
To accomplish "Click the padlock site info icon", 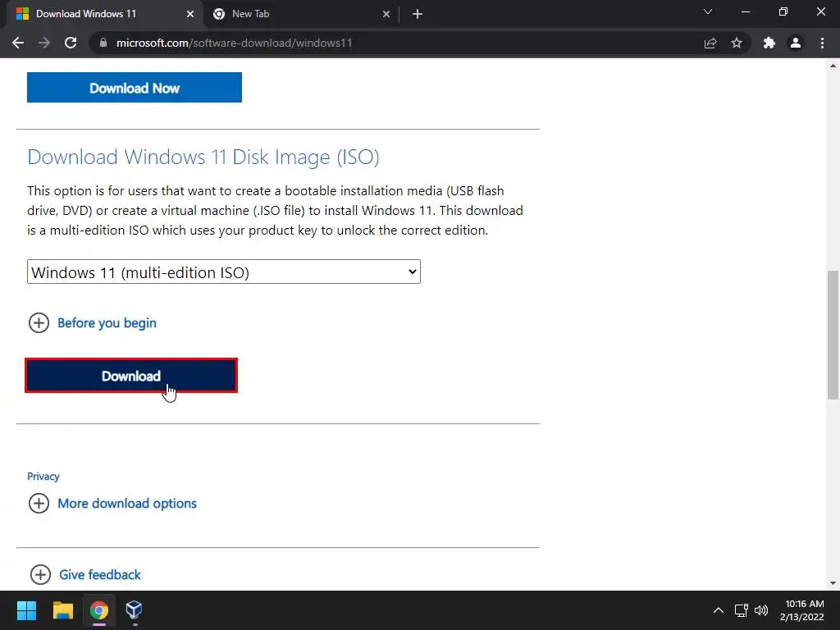I will tap(103, 43).
